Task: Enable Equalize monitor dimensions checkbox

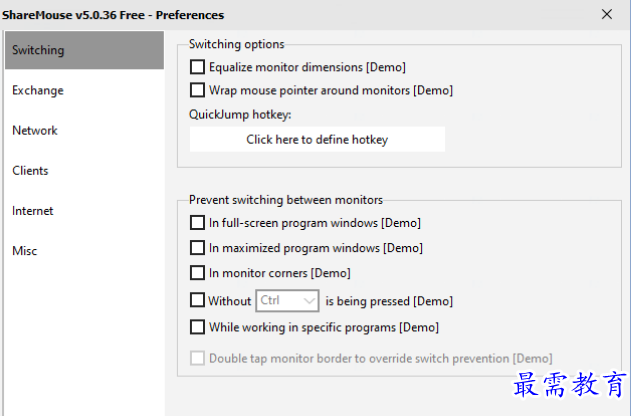Action: click(197, 68)
